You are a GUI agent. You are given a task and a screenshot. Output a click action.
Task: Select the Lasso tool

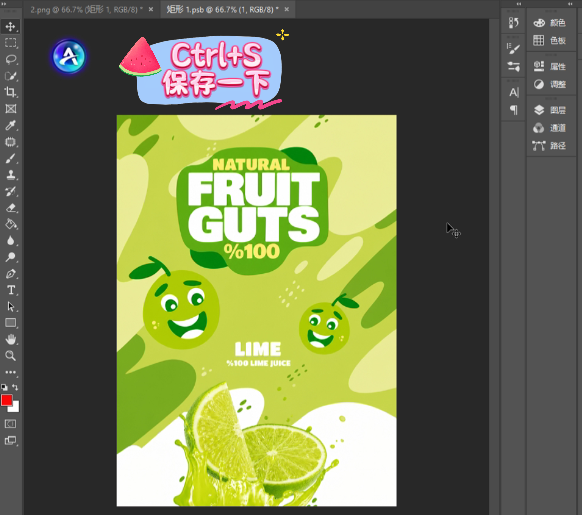(10, 59)
